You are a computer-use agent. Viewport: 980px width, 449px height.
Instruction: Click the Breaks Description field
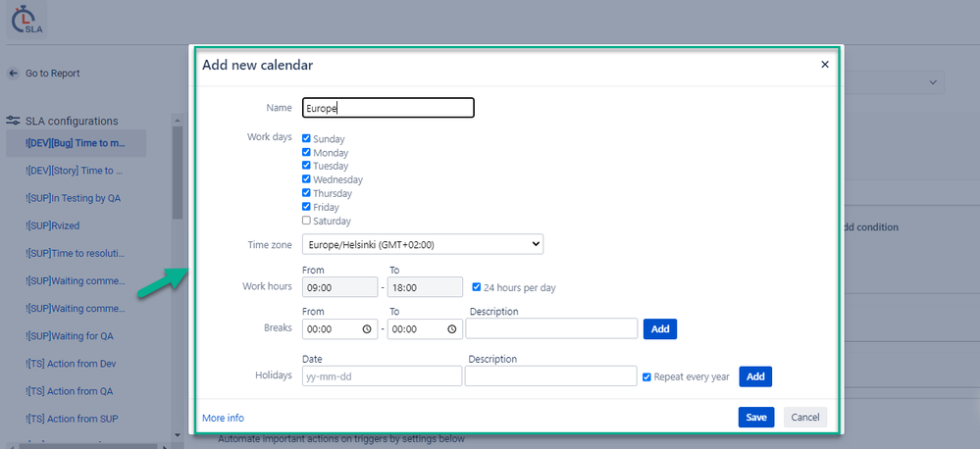[551, 329]
